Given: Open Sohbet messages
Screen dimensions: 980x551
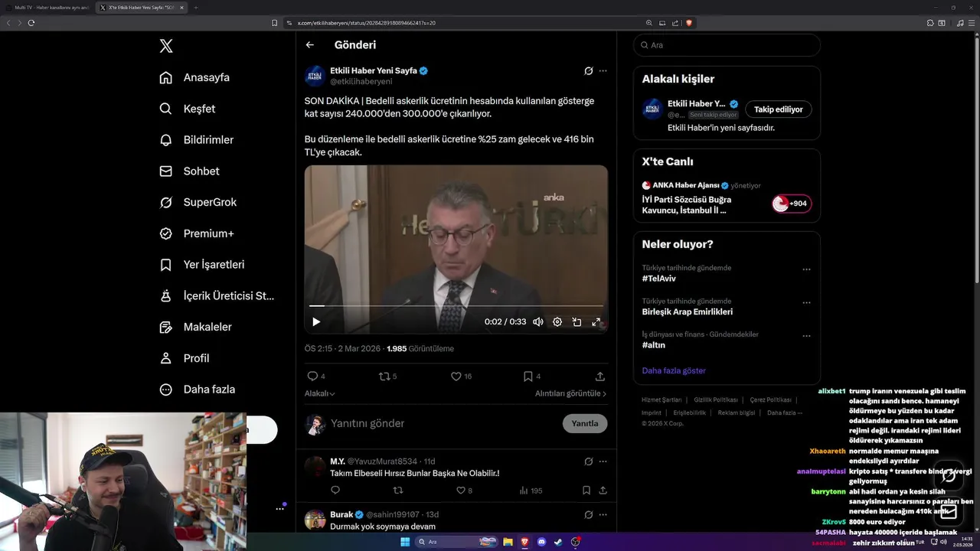Looking at the screenshot, I should click(x=189, y=171).
